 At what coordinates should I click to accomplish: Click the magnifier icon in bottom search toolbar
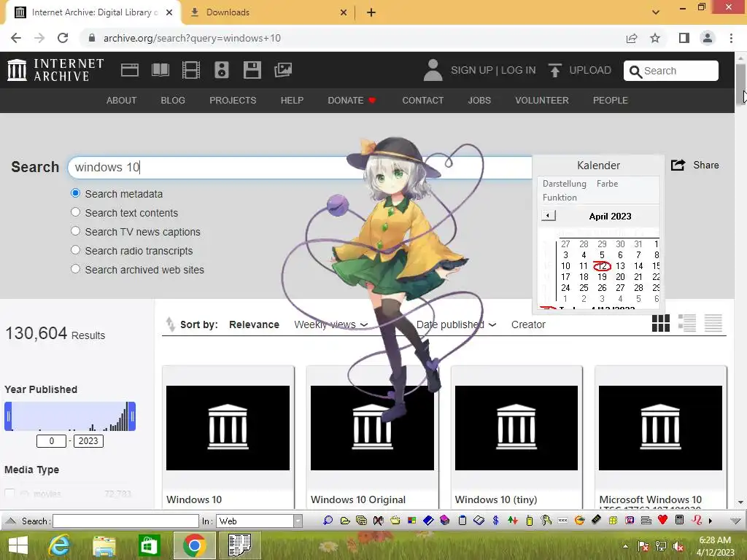[328, 521]
